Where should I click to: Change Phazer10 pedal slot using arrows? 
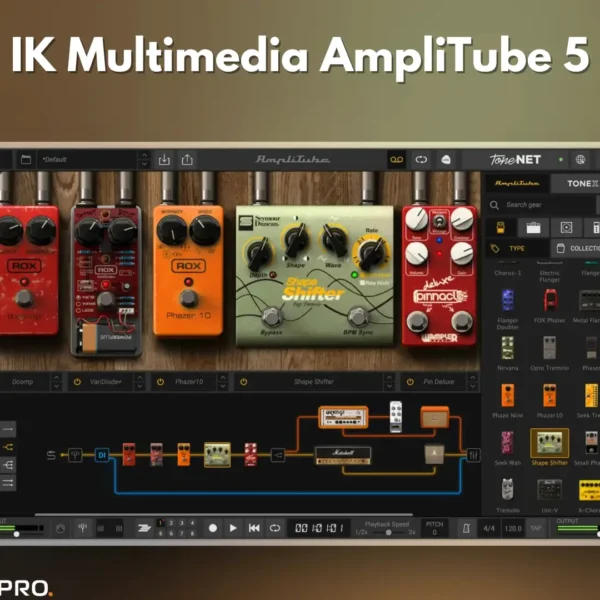click(x=222, y=382)
